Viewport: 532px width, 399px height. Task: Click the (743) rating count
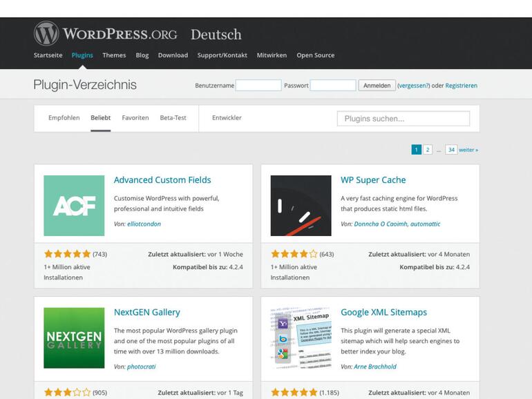(99, 254)
